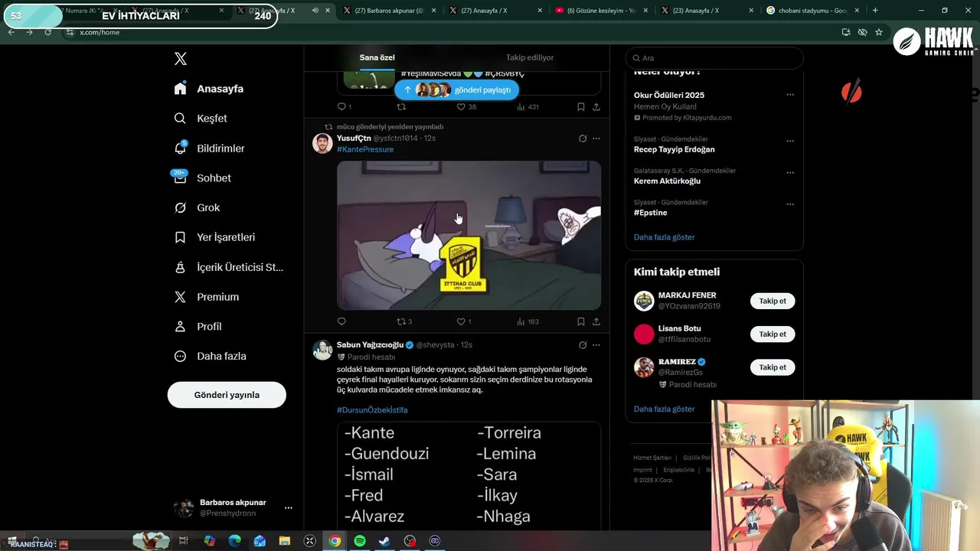Screen dimensions: 980x551
Task: Open the Kante Torreira player list image
Action: point(469,474)
